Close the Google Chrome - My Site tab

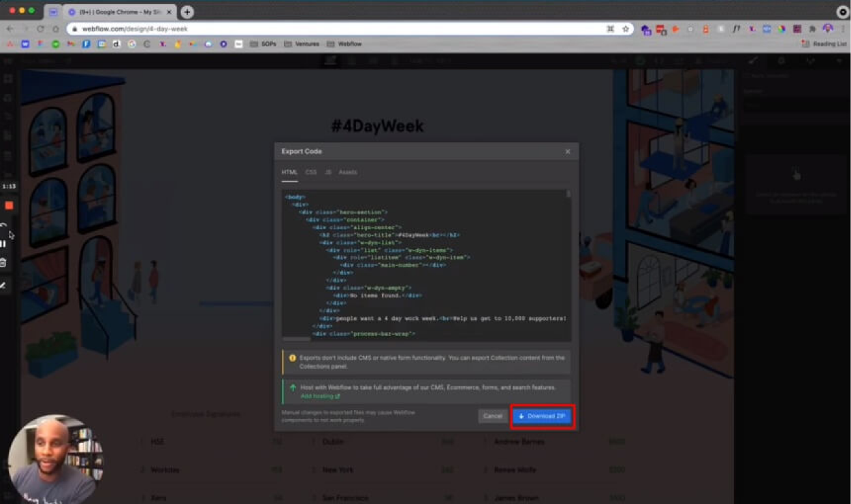[x=170, y=12]
